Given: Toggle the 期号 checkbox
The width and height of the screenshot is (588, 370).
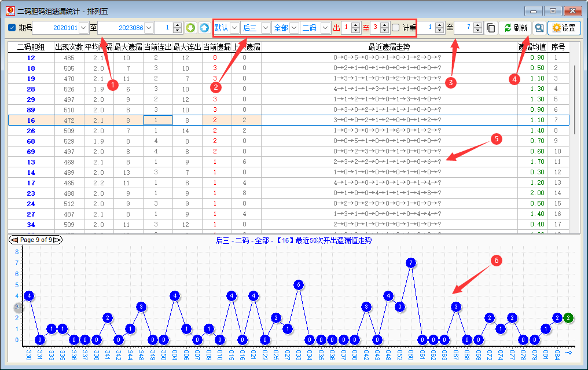Looking at the screenshot, I should pos(12,28).
